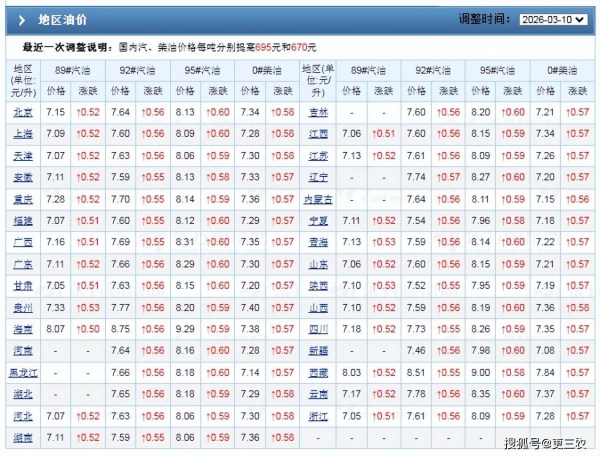This screenshot has height=456, width=600.
Task: Click the 山东 region link
Action: [x=318, y=264]
